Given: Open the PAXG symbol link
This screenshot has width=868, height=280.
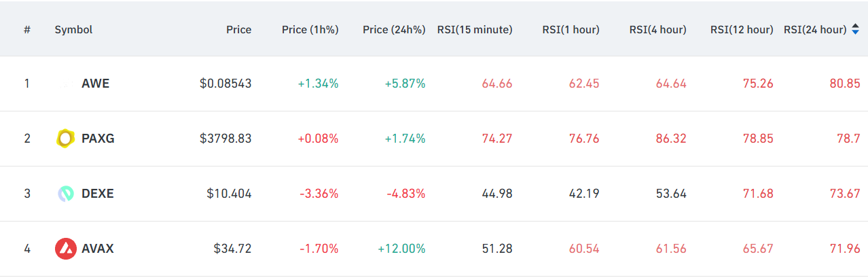Looking at the screenshot, I should pyautogui.click(x=98, y=139).
